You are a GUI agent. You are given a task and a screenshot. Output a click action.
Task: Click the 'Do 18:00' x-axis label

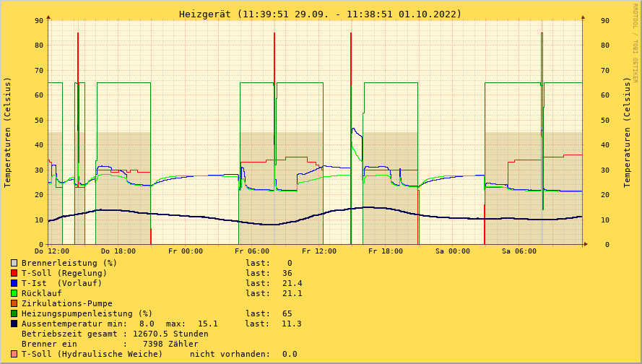[118, 251]
